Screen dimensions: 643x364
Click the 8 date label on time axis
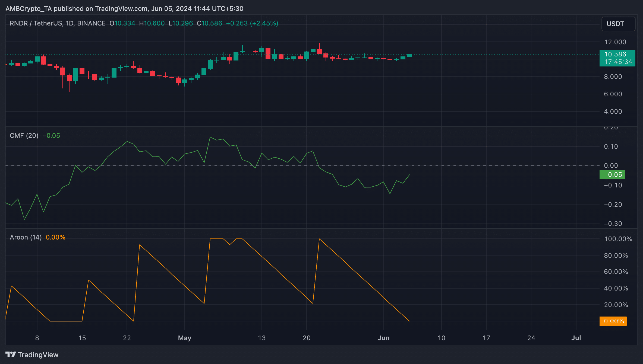pos(37,338)
